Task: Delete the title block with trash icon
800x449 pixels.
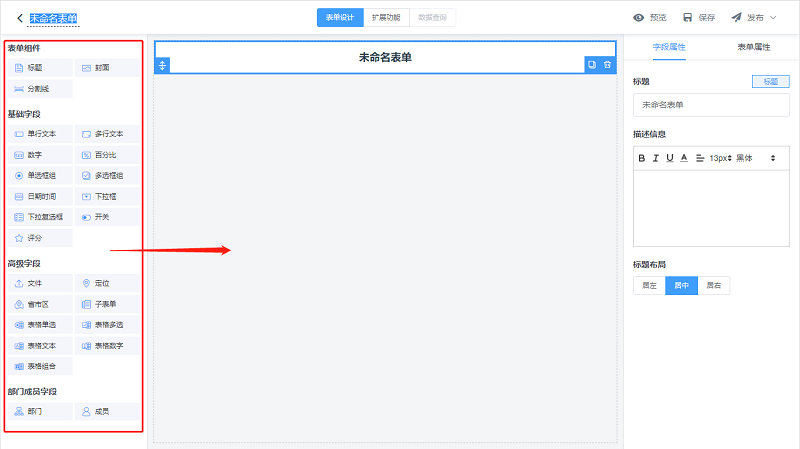Action: coord(607,65)
